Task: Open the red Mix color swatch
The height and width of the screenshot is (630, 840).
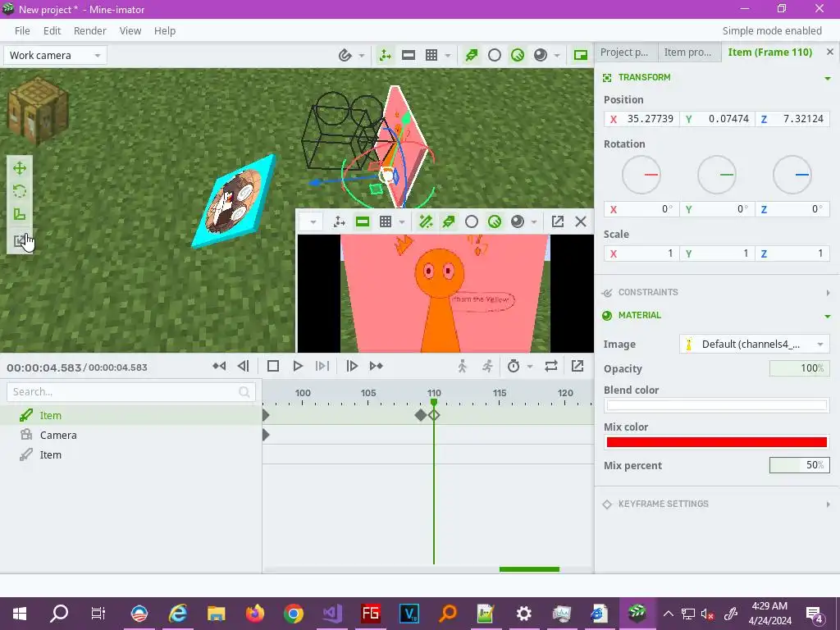Action: click(716, 442)
